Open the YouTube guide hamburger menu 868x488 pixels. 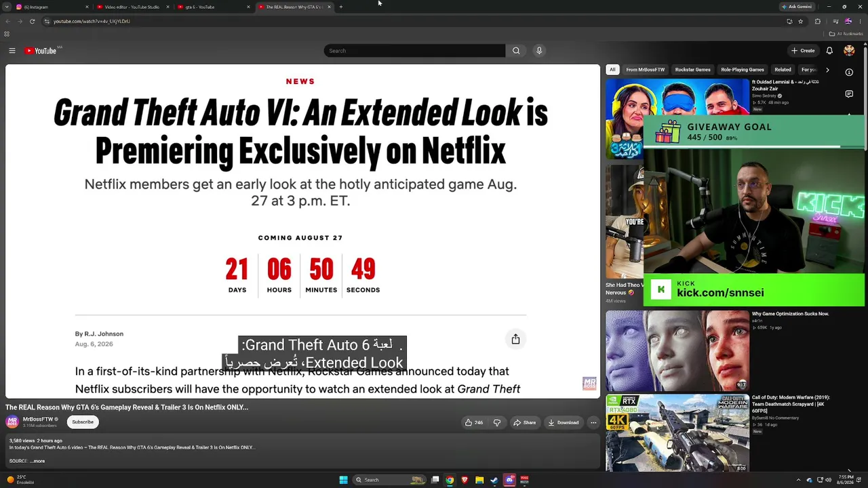coord(12,51)
